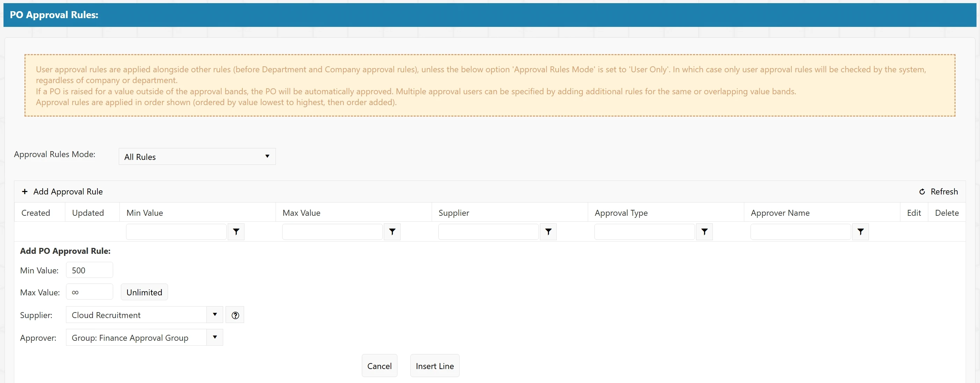Sort by the Supplier column header
This screenshot has width=980, height=383.
click(453, 213)
